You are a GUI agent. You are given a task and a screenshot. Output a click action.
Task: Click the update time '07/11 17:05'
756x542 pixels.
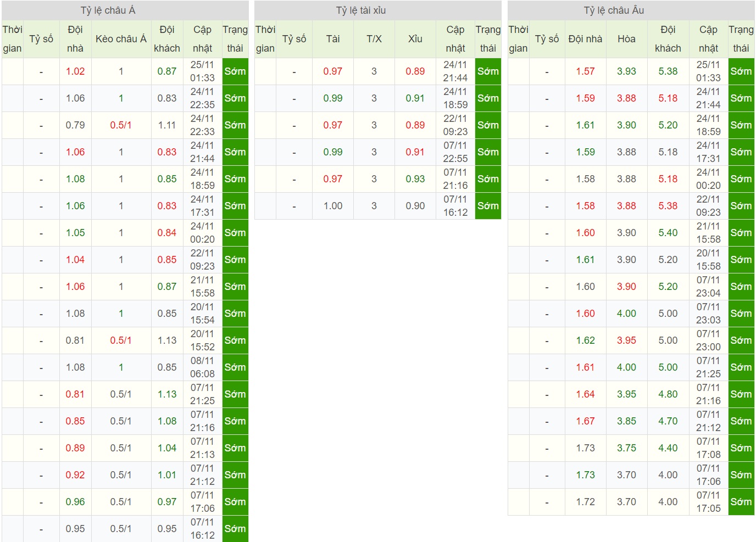709,502
